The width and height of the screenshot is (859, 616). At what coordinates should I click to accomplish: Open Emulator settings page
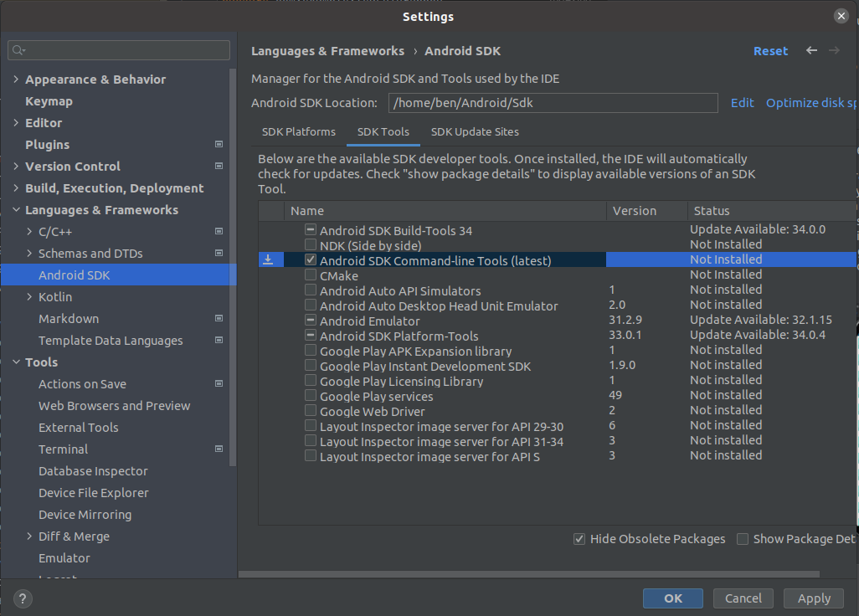[64, 558]
